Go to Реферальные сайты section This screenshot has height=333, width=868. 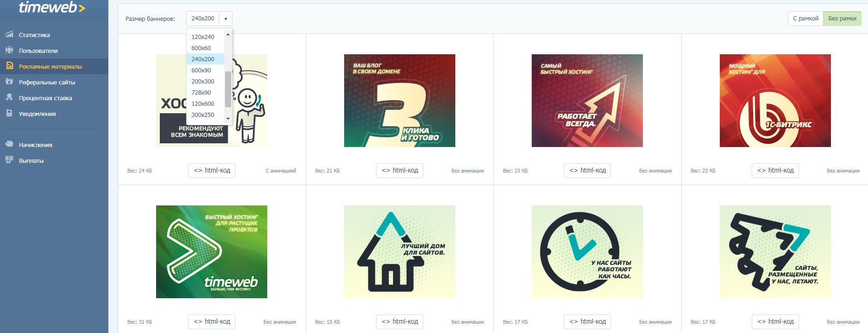[47, 83]
